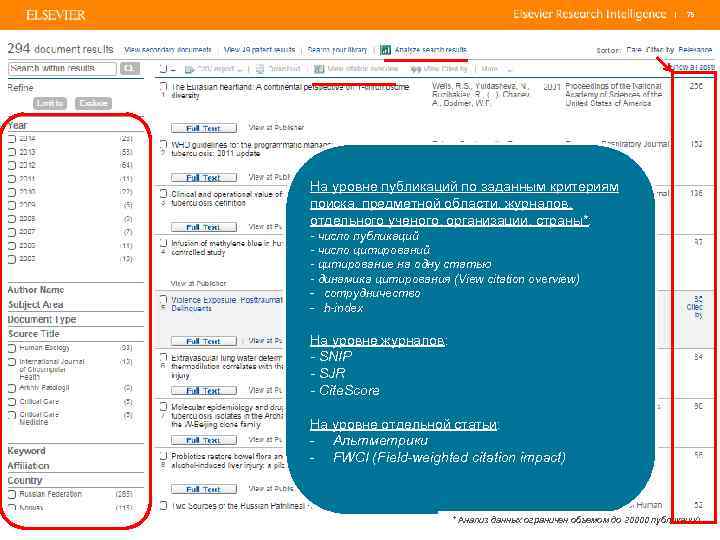Click the View citation overview icon

[319, 69]
